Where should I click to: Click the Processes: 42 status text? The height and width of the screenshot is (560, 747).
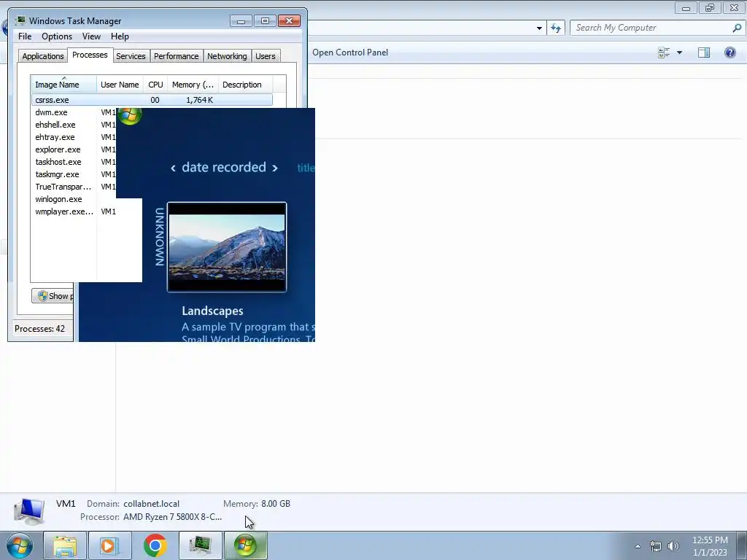(39, 329)
